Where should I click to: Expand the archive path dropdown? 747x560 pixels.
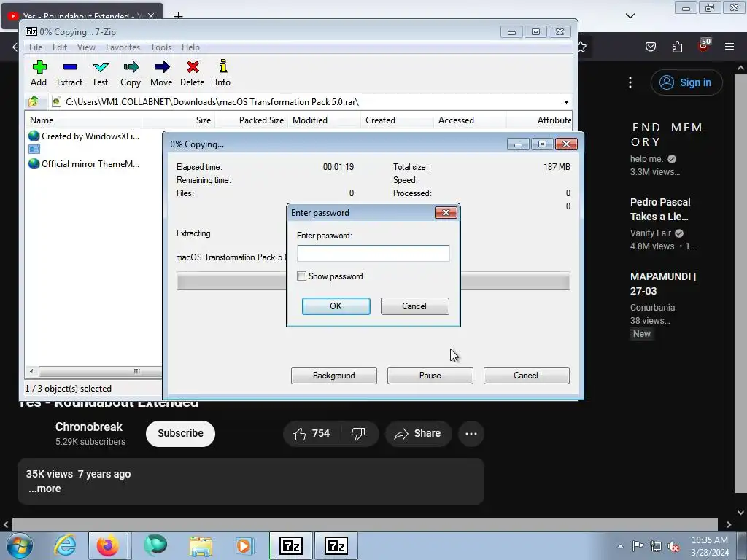[x=566, y=102]
